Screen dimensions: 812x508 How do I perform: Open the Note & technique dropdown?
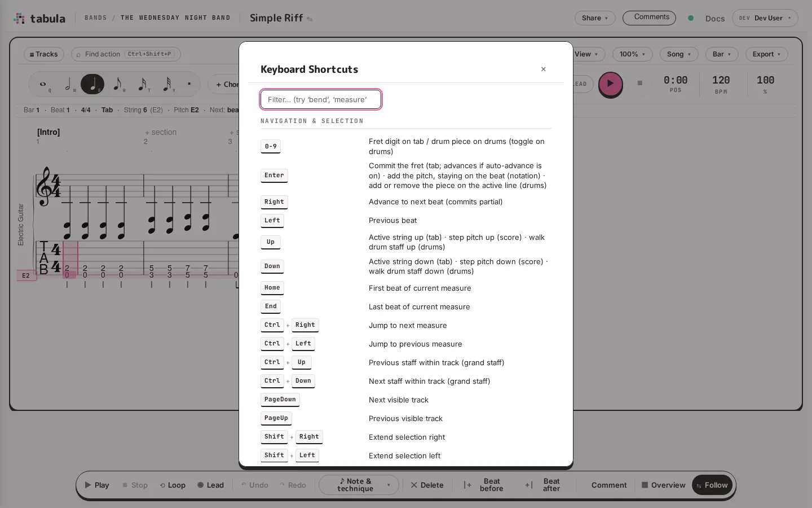point(359,485)
